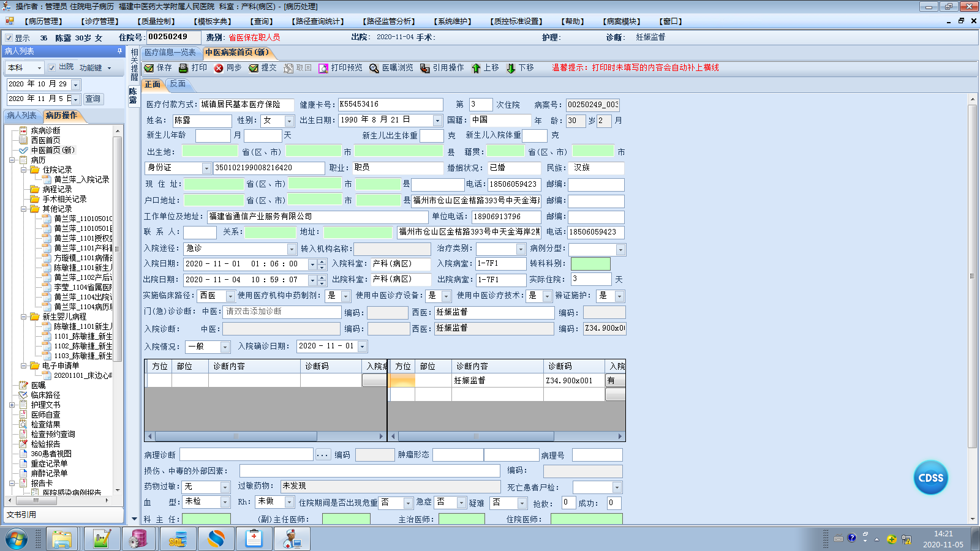Open the 病例分型 dropdown
Viewport: 980px width, 551px height.
click(620, 249)
